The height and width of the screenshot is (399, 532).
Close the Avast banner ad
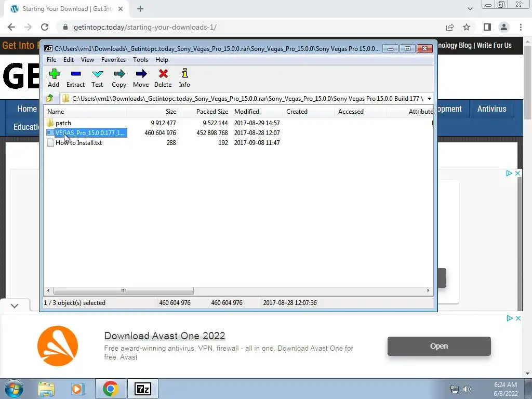(518, 318)
